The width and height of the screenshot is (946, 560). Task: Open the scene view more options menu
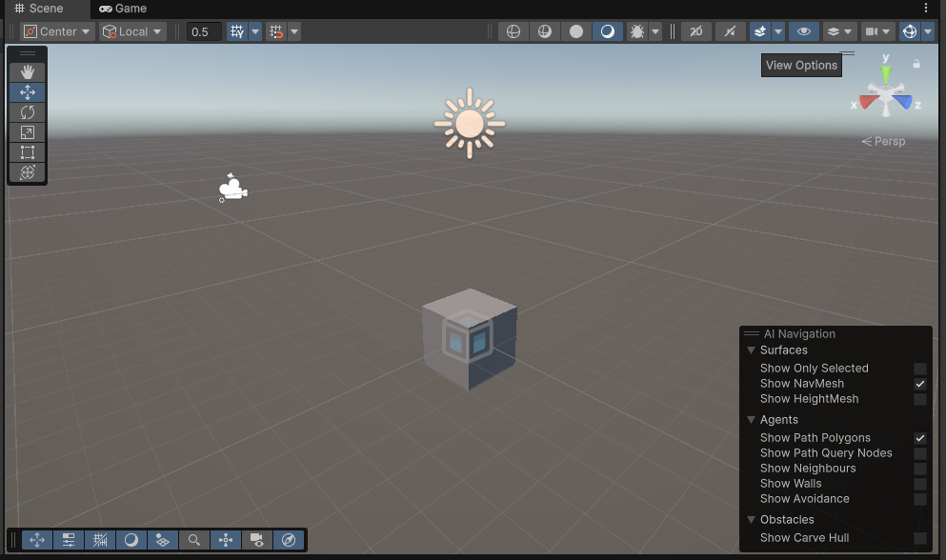pyautogui.click(x=926, y=8)
